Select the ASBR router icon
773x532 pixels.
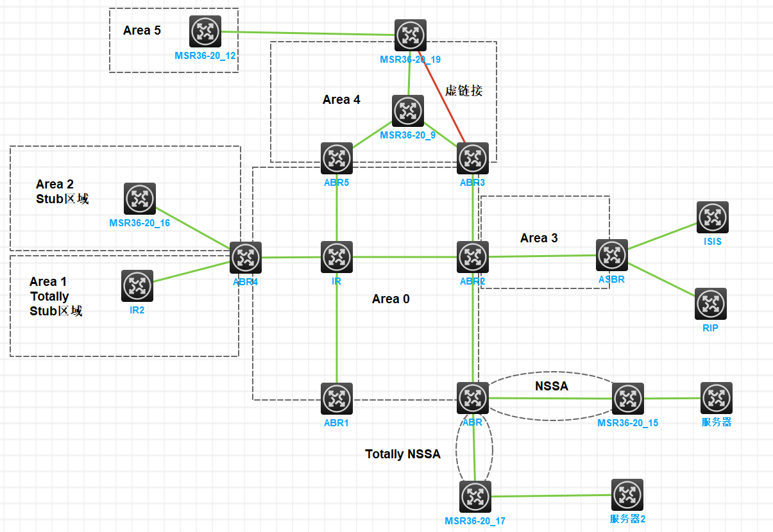[611, 255]
